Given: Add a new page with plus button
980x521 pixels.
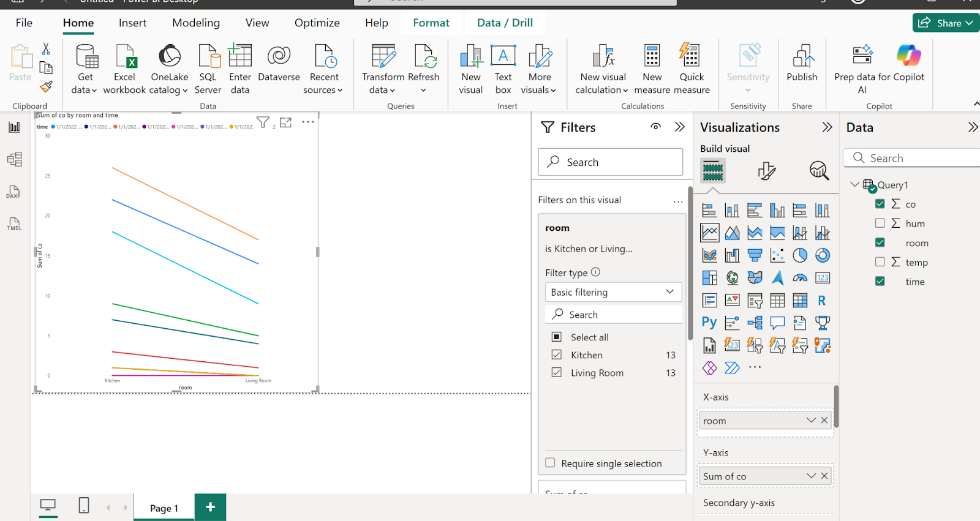Looking at the screenshot, I should tap(210, 507).
